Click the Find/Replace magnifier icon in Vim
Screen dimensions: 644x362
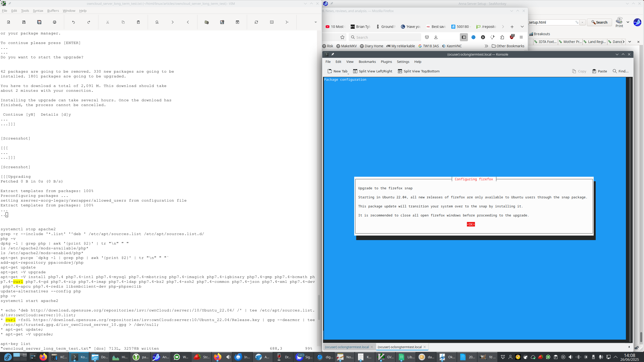tap(157, 22)
